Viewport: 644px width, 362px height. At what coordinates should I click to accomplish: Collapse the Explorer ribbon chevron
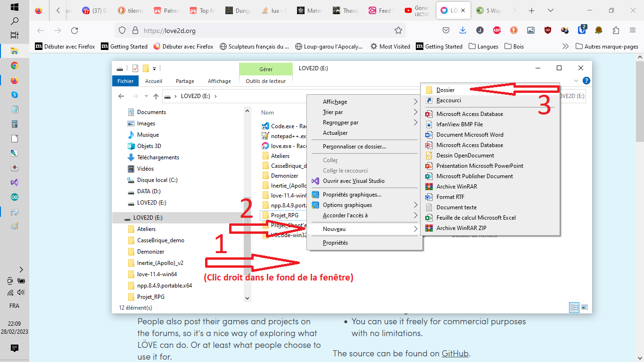pyautogui.click(x=576, y=81)
